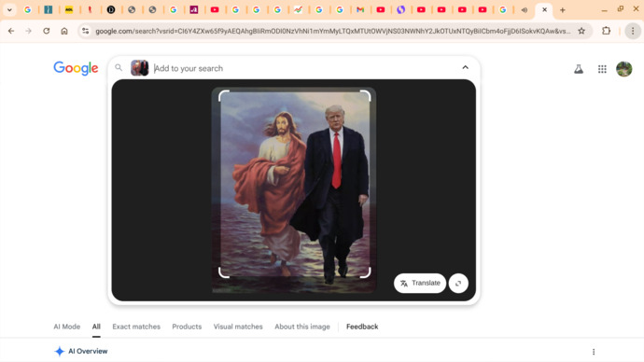644x362 pixels.
Task: Switch to the purple swirl icon tab
Action: pyautogui.click(x=400, y=10)
